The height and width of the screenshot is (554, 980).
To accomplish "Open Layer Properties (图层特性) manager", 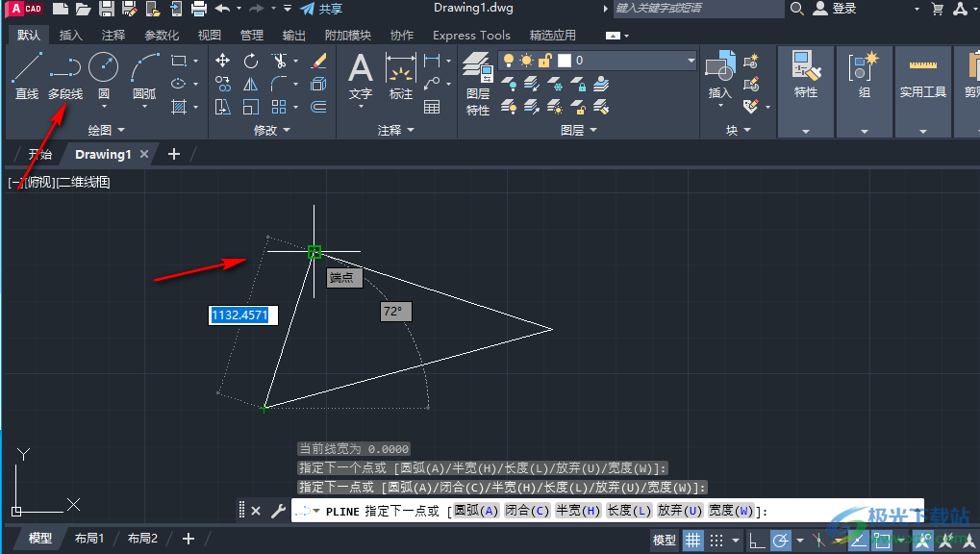I will 478,85.
